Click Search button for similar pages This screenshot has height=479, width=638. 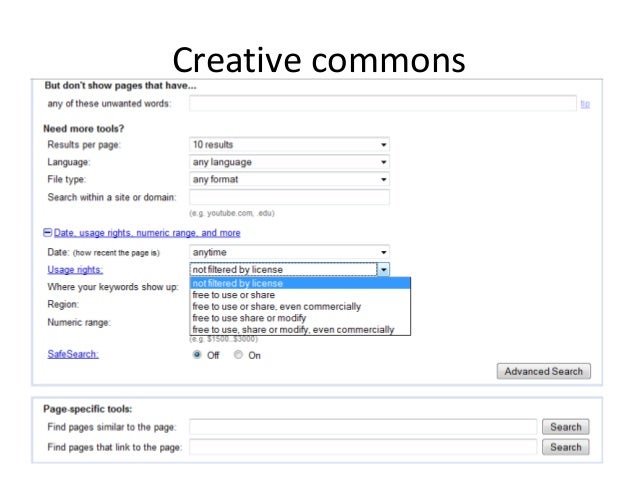[566, 427]
